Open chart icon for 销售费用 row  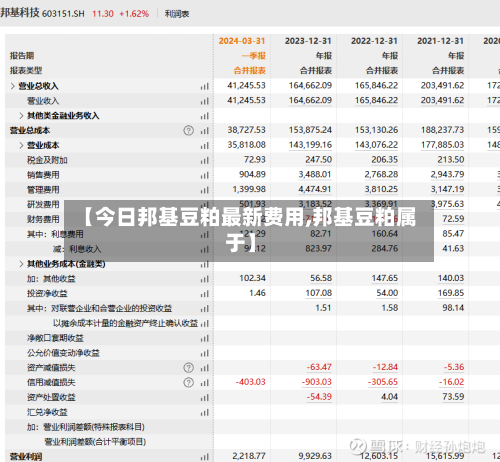pyautogui.click(x=205, y=175)
